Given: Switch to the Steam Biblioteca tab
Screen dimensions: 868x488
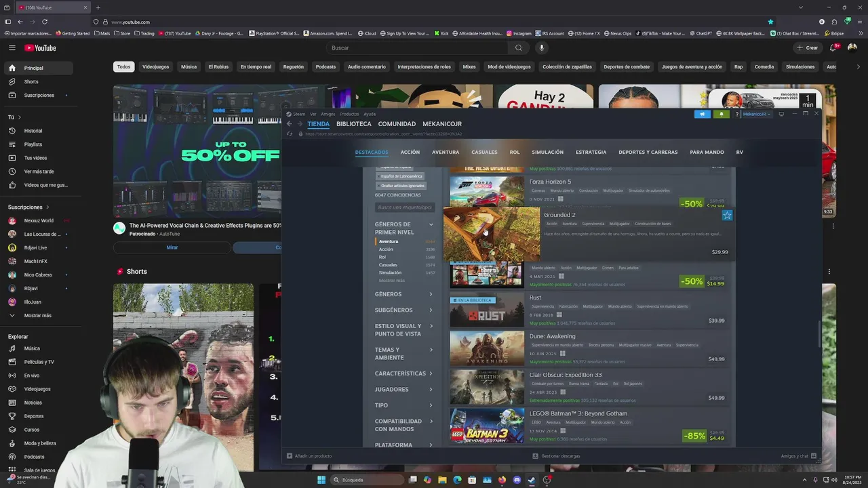Looking at the screenshot, I should [354, 124].
